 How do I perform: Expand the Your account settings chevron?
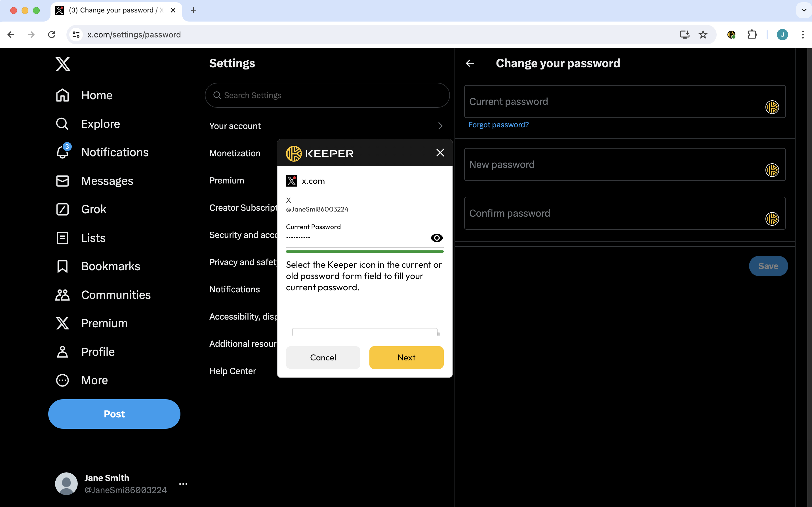coord(440,126)
